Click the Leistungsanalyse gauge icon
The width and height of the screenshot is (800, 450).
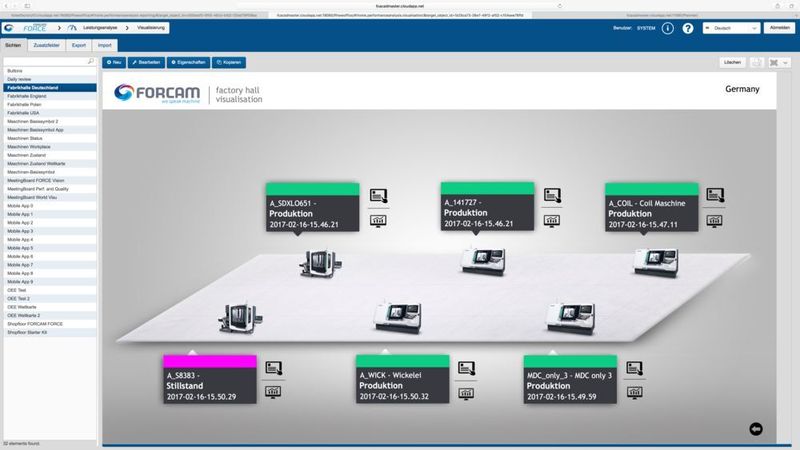(72, 28)
